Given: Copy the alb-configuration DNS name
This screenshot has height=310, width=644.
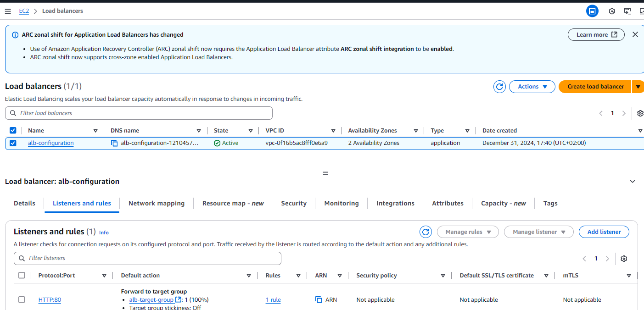Looking at the screenshot, I should (114, 143).
